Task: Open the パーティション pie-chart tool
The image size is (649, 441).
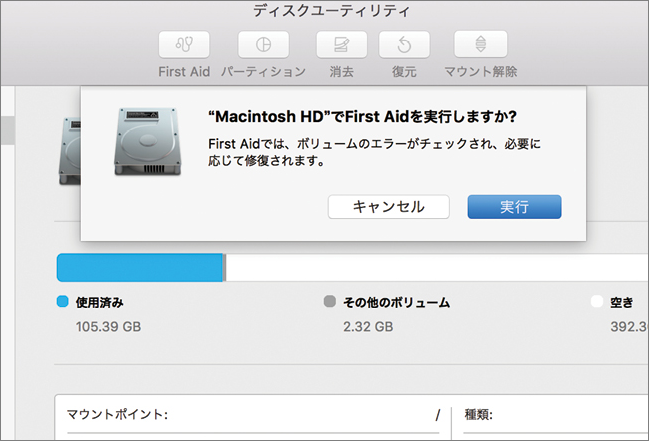Action: (x=263, y=44)
